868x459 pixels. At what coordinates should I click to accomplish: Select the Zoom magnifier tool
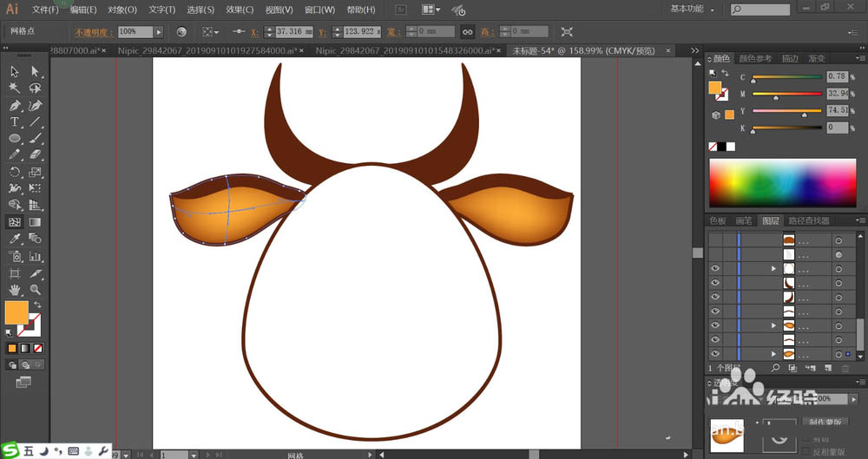pos(36,289)
